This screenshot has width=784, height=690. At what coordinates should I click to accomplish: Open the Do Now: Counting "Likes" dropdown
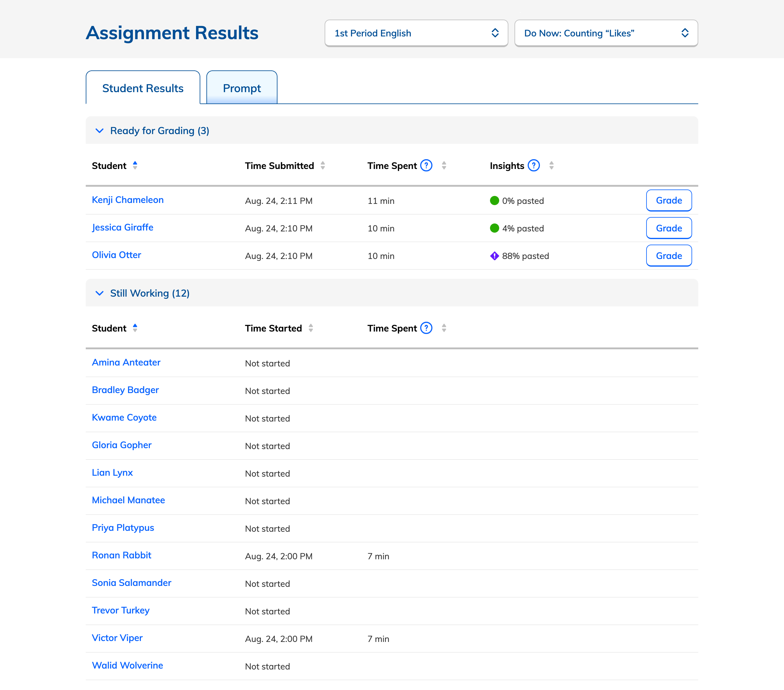coord(606,33)
